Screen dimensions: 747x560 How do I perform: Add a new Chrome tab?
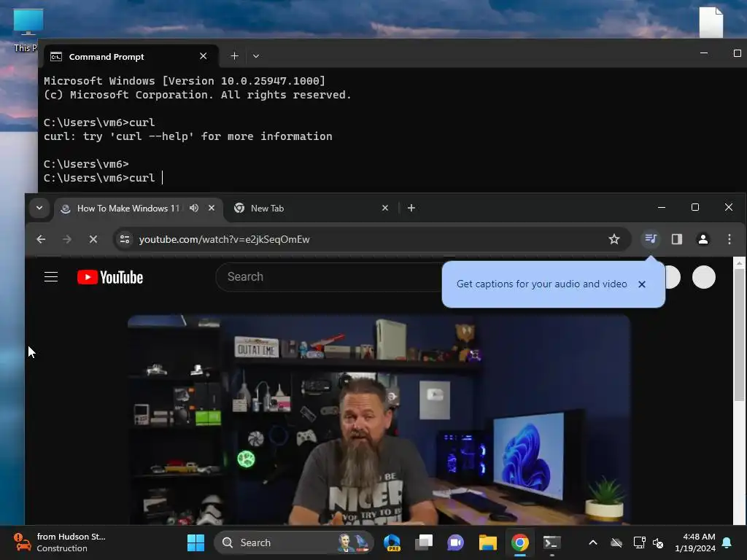coord(411,208)
